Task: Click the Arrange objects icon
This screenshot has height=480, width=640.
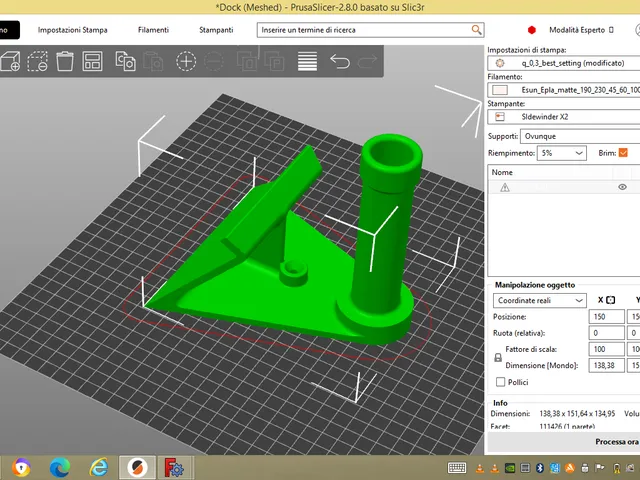Action: (x=92, y=61)
